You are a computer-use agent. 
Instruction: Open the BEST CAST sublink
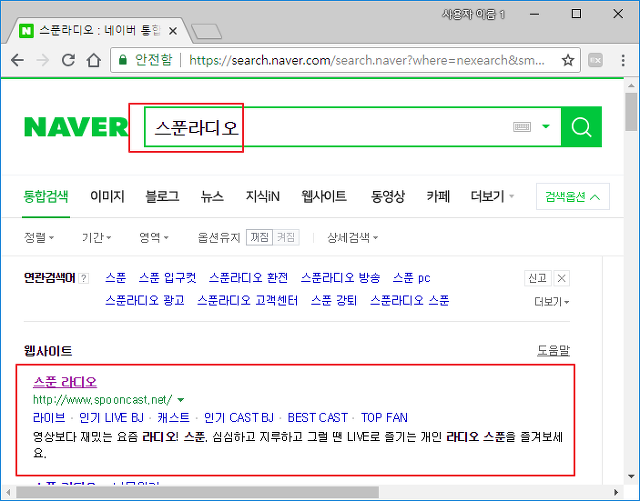tap(318, 418)
